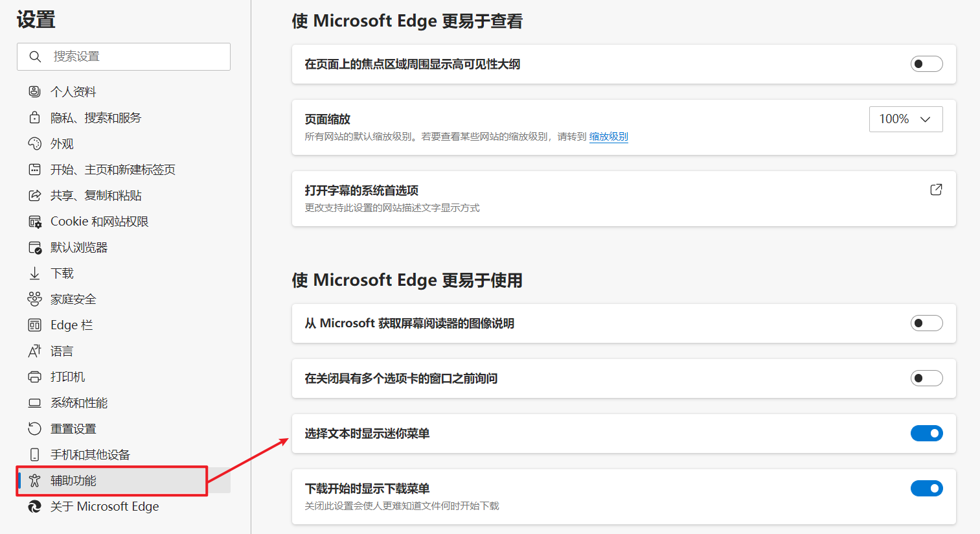Click the 重置设置 reset arrow icon
This screenshot has width=980, height=534.
coord(35,428)
